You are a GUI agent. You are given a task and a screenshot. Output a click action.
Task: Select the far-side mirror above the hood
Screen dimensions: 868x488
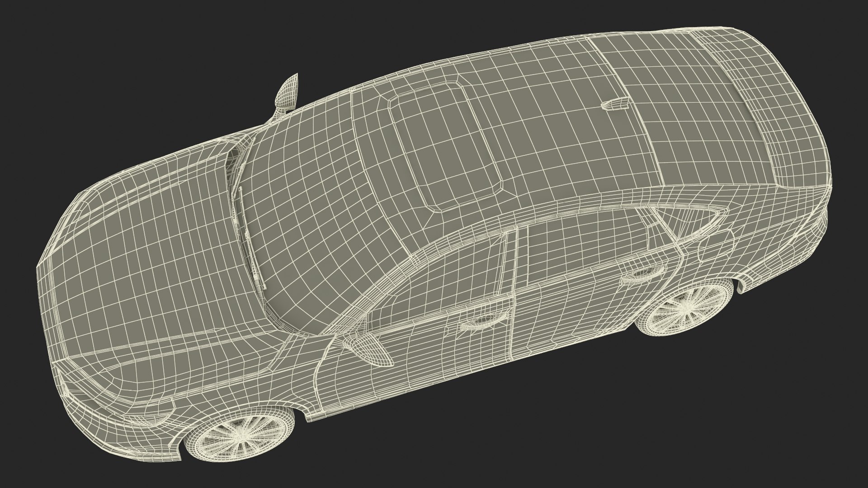[288, 93]
